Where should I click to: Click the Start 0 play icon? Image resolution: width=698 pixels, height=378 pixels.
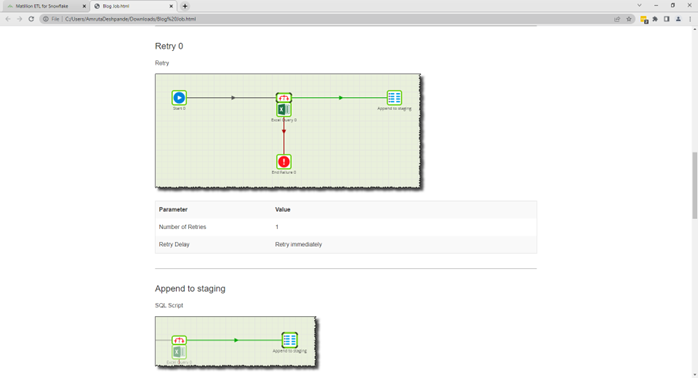[x=179, y=98]
